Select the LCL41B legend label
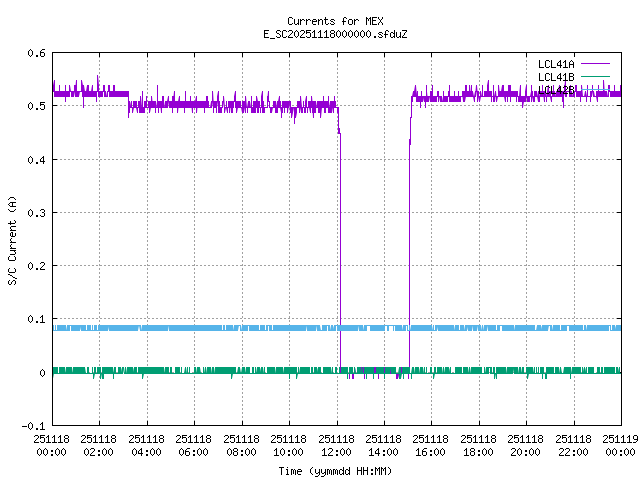Viewport: 640px width, 480px height. [554, 77]
